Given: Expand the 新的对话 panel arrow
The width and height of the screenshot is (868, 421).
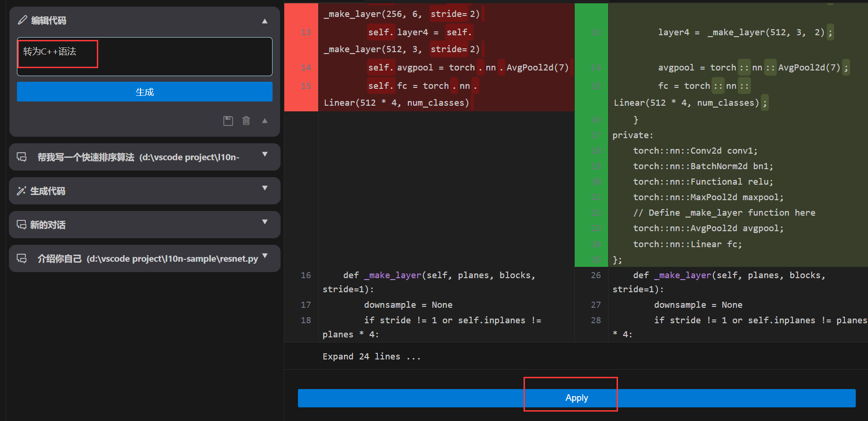Looking at the screenshot, I should (265, 222).
